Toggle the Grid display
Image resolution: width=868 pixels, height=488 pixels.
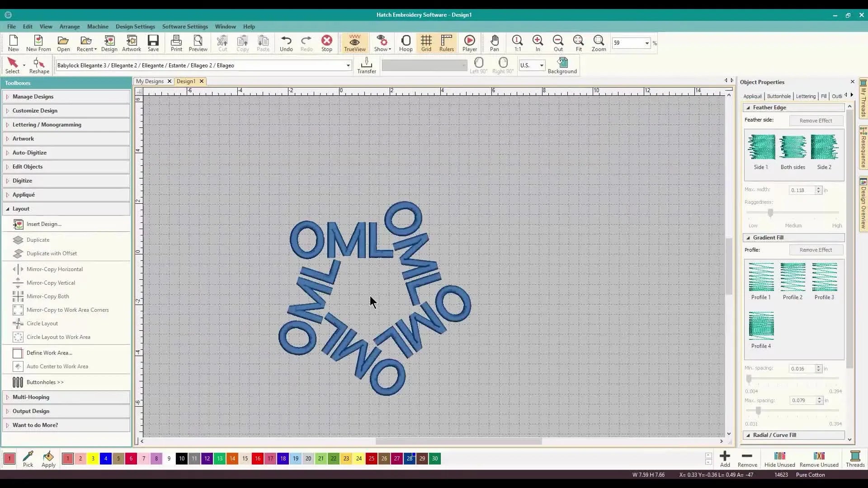(426, 43)
